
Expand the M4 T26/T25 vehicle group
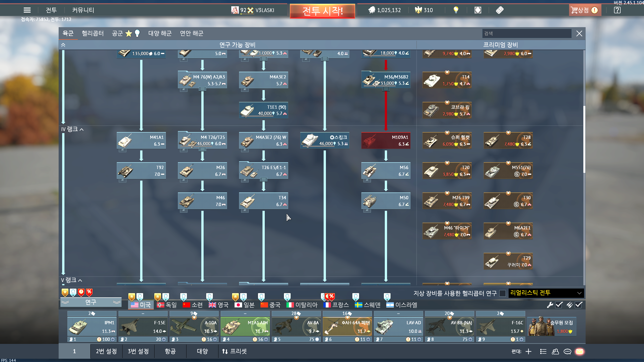click(x=202, y=149)
